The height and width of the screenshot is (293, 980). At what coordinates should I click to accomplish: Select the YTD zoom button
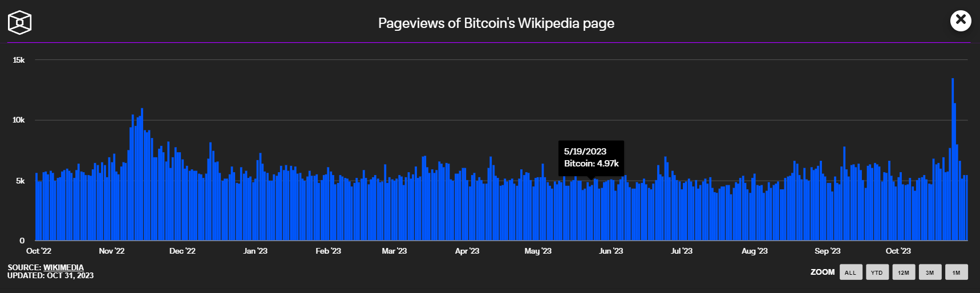point(877,272)
